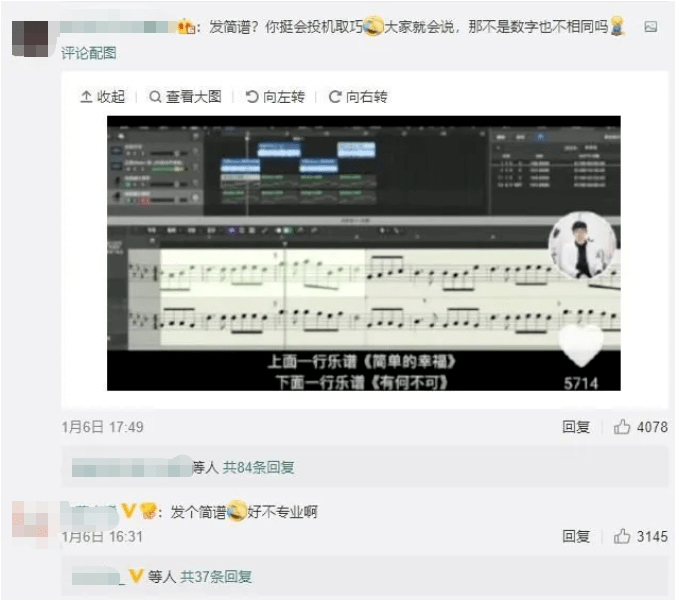Rotate the image right with 向右转
This screenshot has height=602, width=675.
tap(358, 96)
